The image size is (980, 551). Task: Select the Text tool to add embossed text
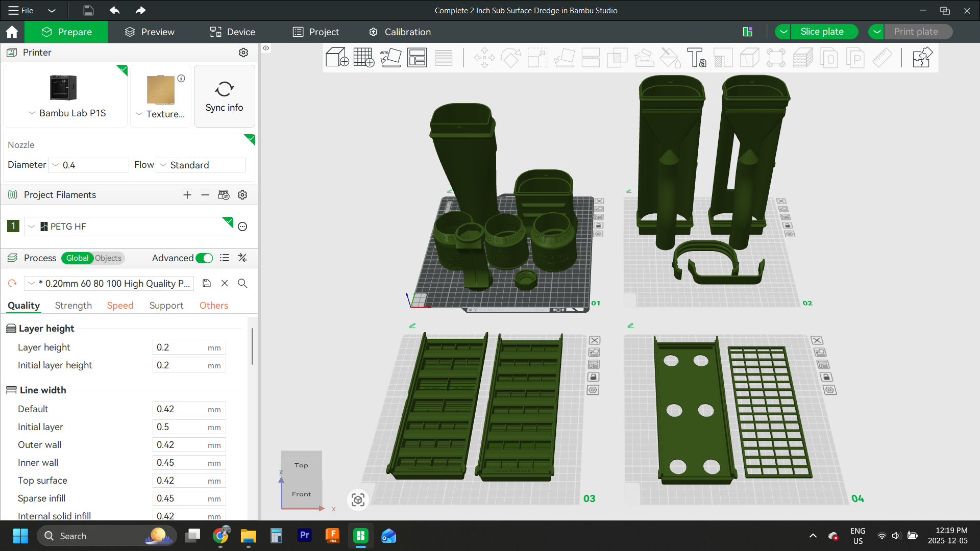coord(697,58)
